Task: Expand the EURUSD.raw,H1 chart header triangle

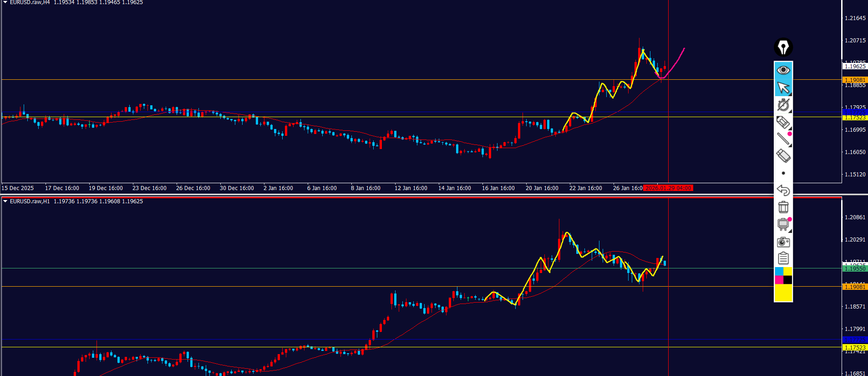Action: pyautogui.click(x=5, y=201)
